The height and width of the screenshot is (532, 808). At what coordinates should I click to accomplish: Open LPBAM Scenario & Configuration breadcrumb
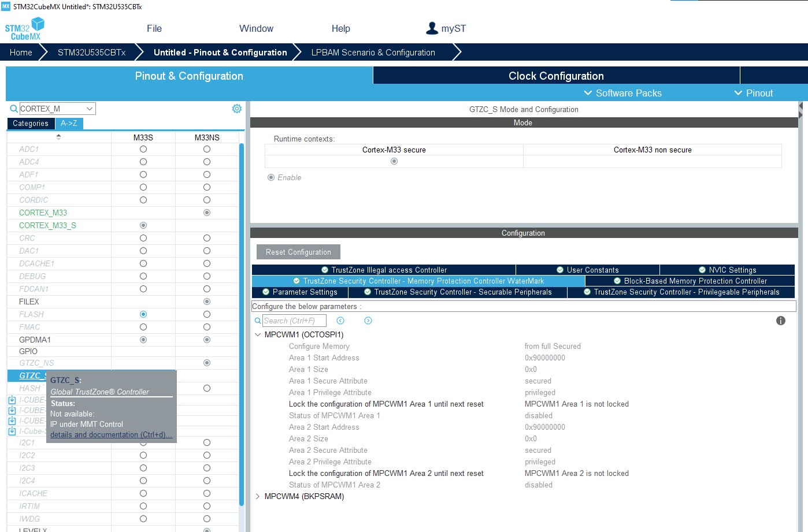(373, 52)
